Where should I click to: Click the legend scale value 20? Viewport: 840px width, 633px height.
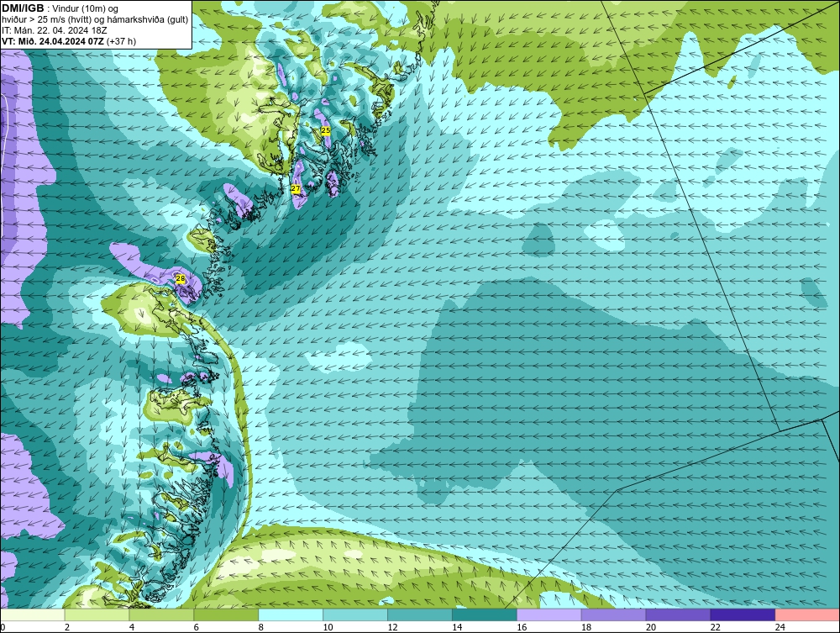click(650, 627)
